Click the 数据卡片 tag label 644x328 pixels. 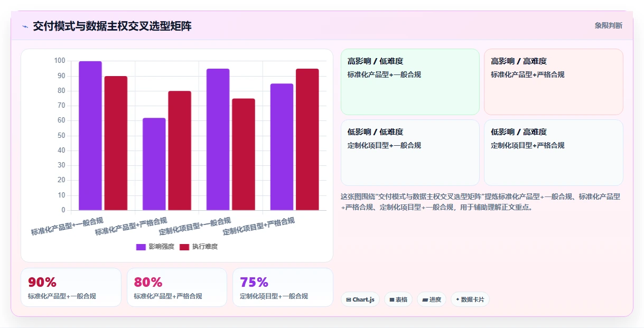(472, 299)
